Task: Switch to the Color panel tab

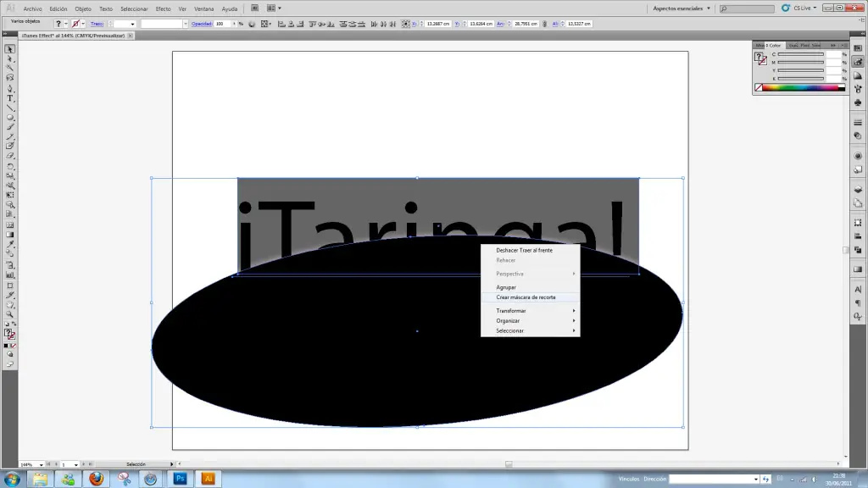Action: tap(773, 46)
